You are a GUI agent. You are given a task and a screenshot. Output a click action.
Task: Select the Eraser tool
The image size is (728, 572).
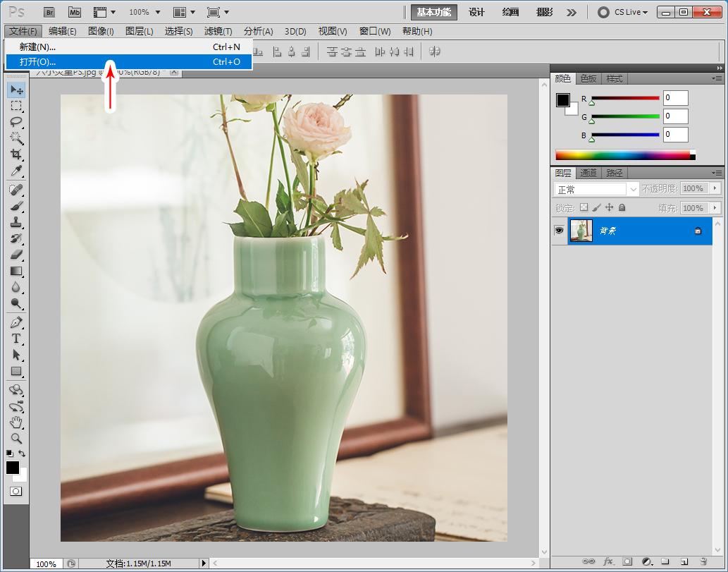tap(16, 255)
